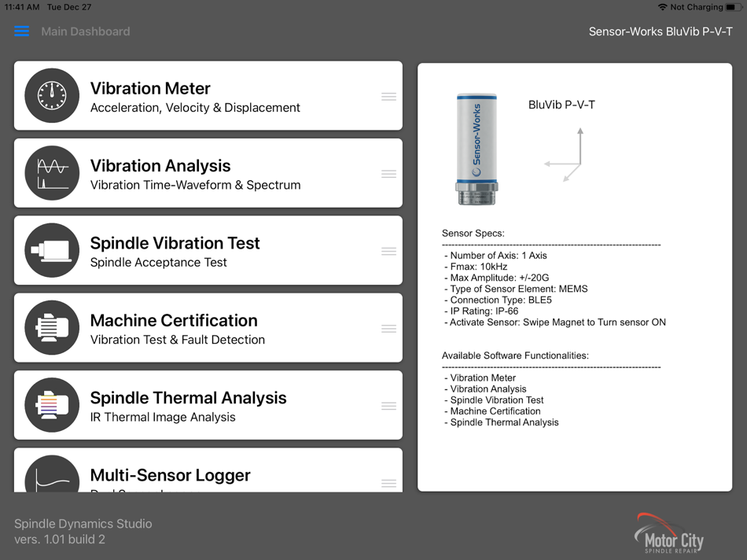
Task: Click the Wi-Fi status icon
Action: [662, 7]
